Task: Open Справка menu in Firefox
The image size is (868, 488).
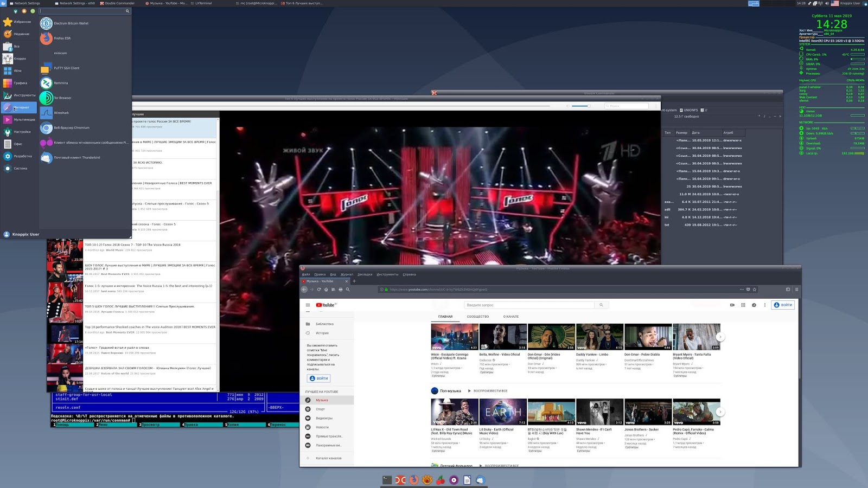Action: [x=409, y=274]
